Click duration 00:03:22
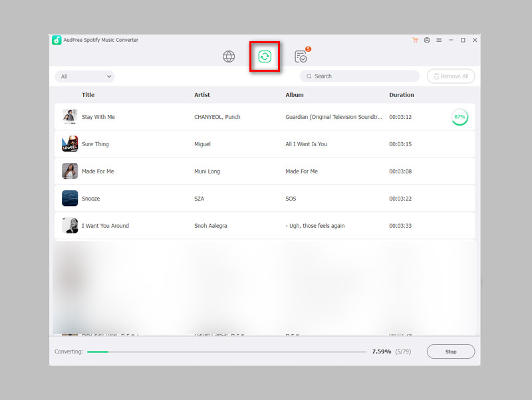Image resolution: width=532 pixels, height=400 pixels. (x=400, y=198)
